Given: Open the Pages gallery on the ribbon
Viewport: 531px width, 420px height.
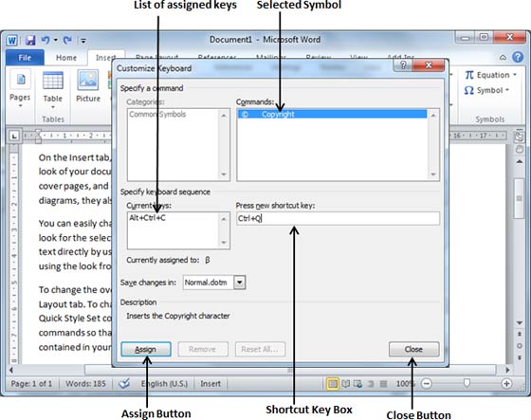Looking at the screenshot, I should click(x=20, y=89).
